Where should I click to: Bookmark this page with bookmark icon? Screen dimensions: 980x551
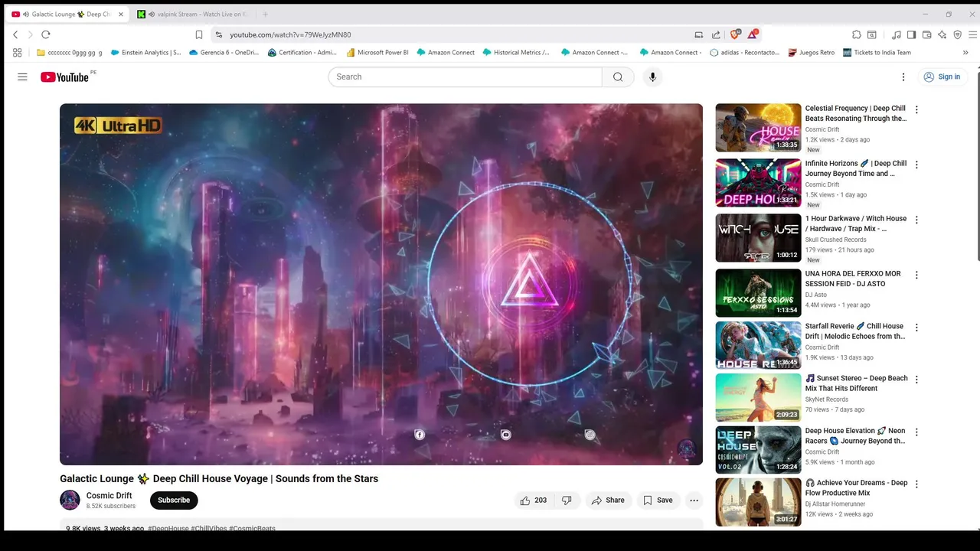[x=199, y=34]
